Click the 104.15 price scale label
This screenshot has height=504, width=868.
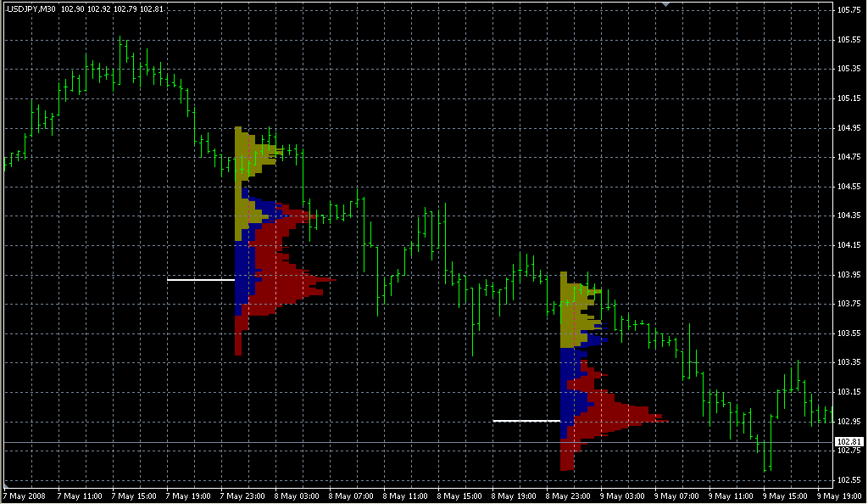click(x=849, y=245)
